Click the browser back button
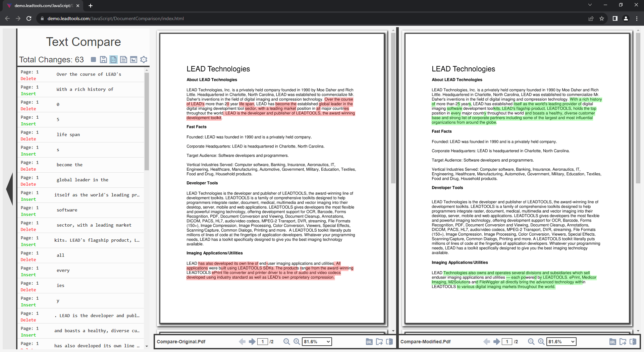 [7, 18]
